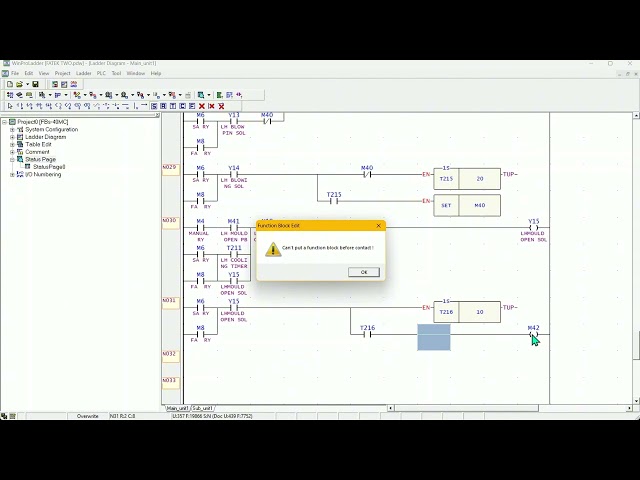Collapse the Project0 root tree node
Screen dimensions: 640x480
tap(4, 122)
